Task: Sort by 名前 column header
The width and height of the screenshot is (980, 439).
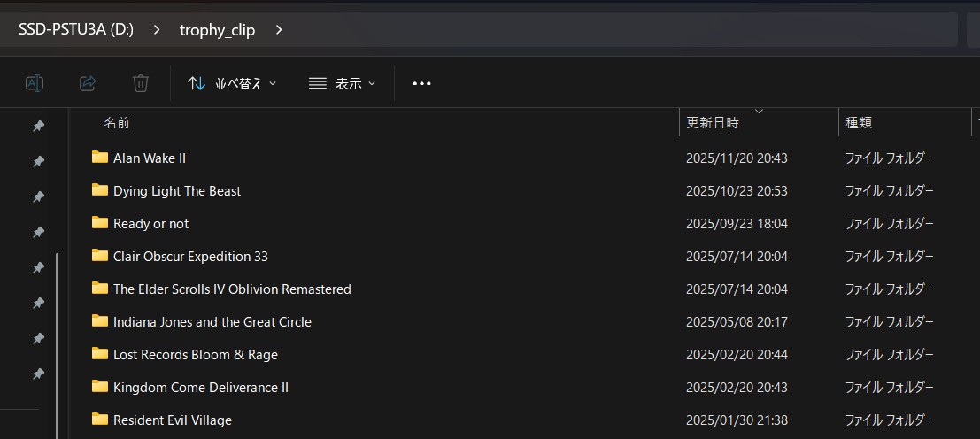Action: pyautogui.click(x=117, y=123)
